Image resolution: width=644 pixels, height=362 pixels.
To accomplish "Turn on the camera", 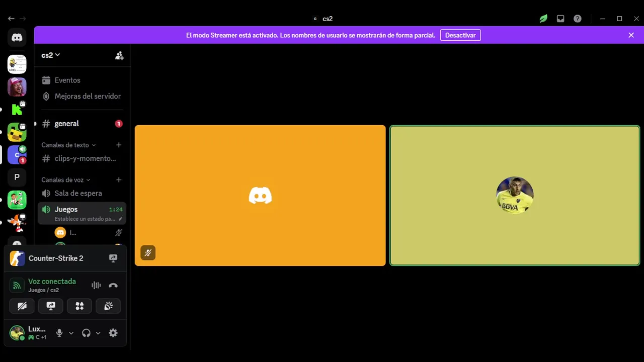I will 22,306.
